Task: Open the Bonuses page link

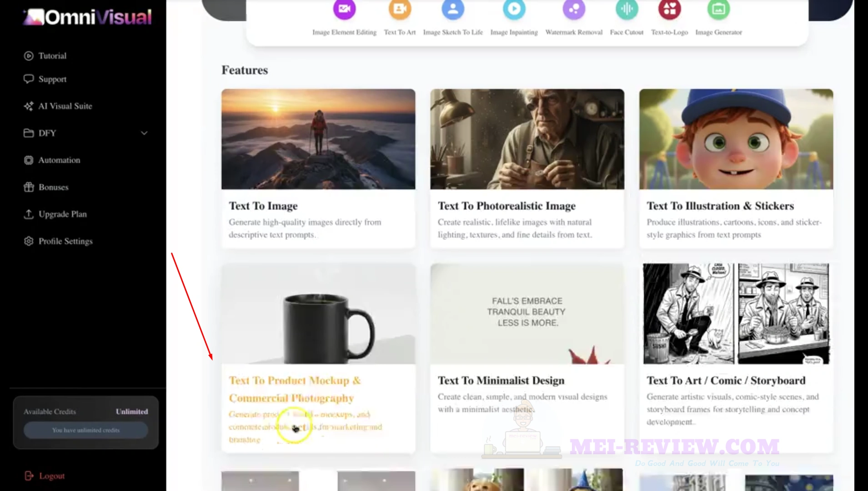Action: point(53,187)
